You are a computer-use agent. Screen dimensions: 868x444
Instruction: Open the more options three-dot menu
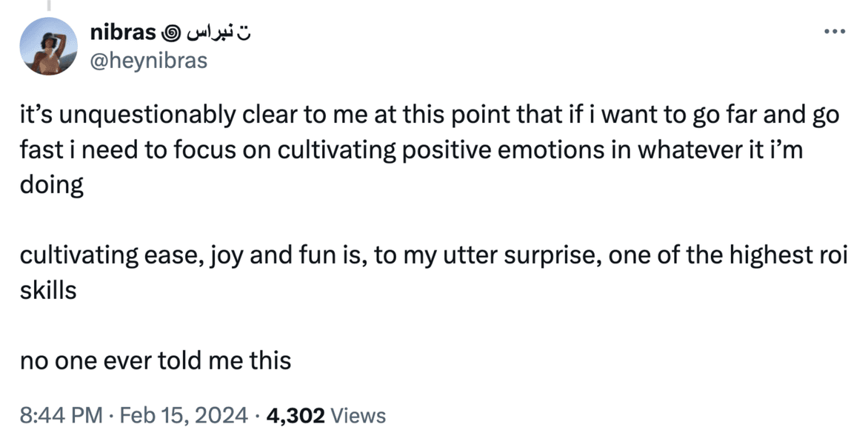[x=834, y=32]
